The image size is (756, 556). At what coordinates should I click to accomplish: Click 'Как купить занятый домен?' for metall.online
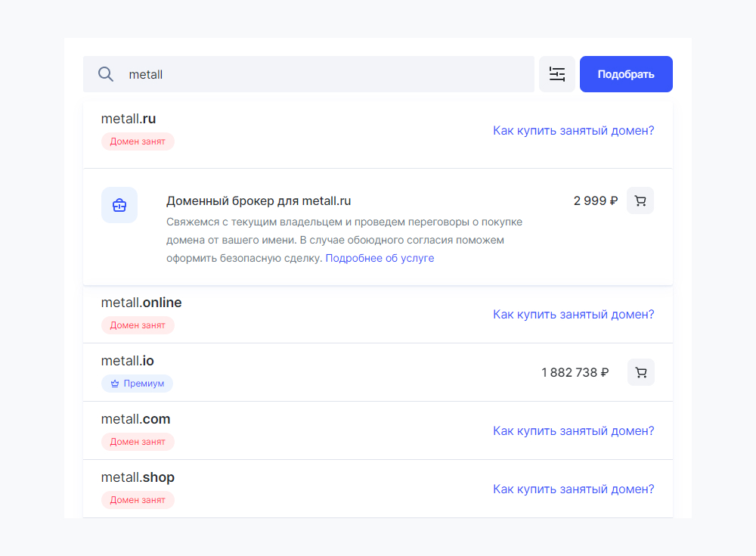click(x=573, y=315)
